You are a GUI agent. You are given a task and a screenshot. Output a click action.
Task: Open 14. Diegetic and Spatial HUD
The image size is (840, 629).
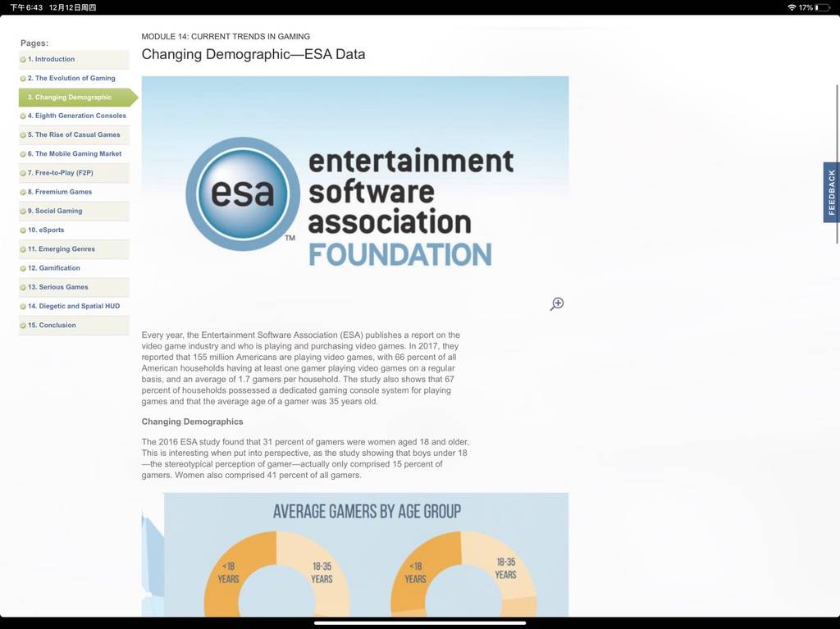74,306
